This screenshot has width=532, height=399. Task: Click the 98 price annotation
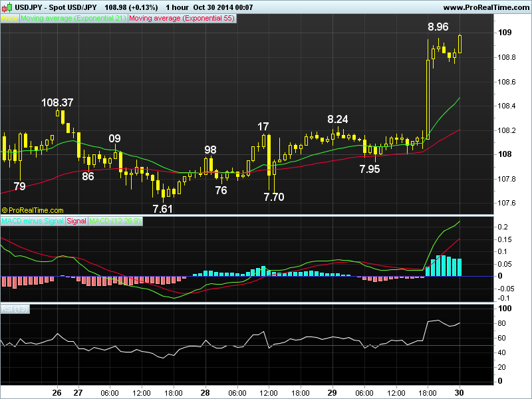click(x=210, y=150)
